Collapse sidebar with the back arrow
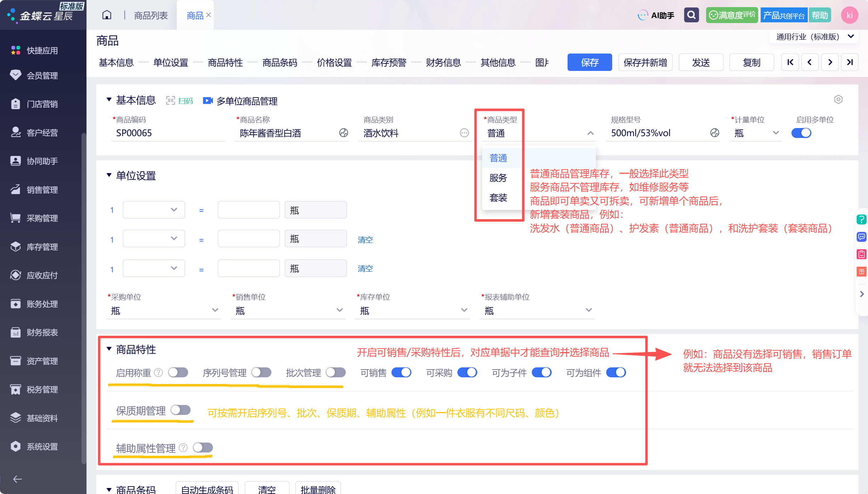The width and height of the screenshot is (868, 494). [x=17, y=479]
